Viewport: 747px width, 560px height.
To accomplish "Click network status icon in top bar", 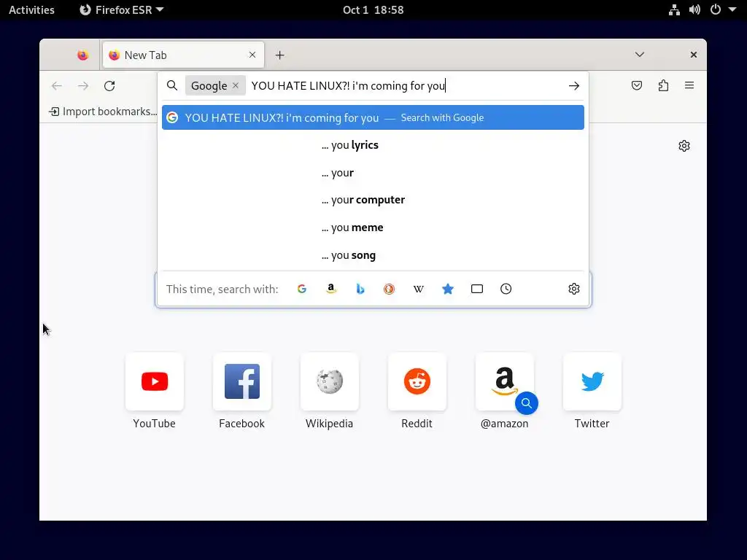I will tap(674, 10).
